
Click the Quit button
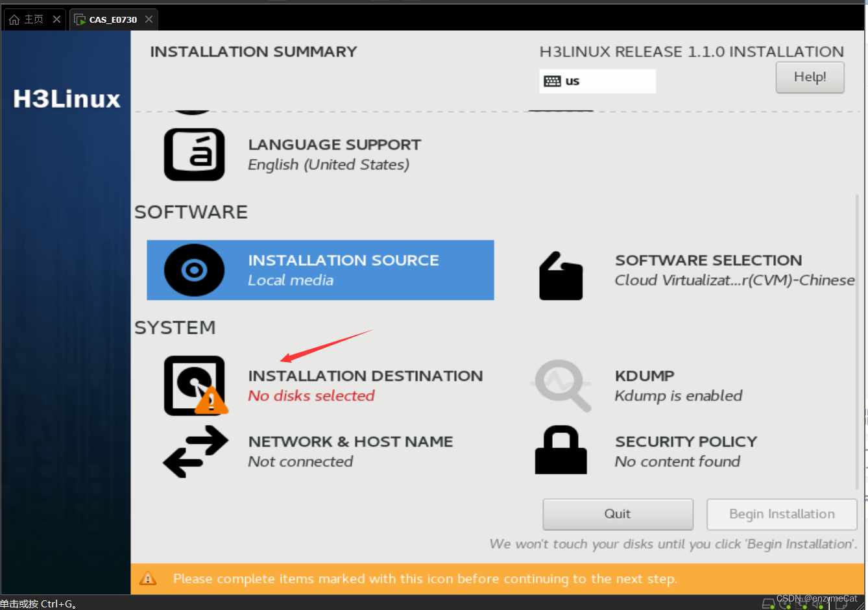coord(618,514)
